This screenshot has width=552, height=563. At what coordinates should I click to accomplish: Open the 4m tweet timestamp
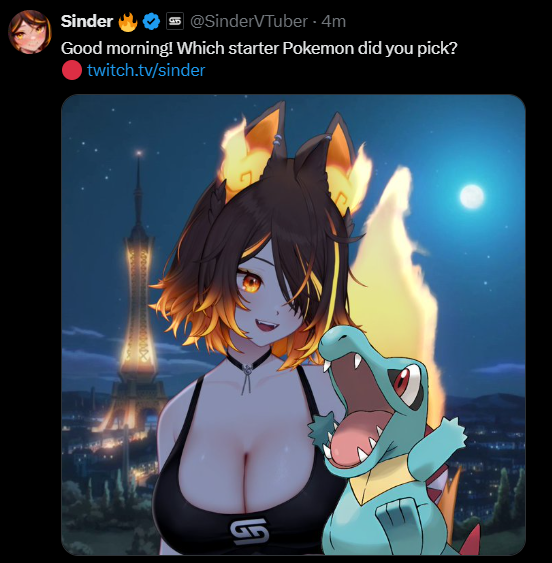334,22
